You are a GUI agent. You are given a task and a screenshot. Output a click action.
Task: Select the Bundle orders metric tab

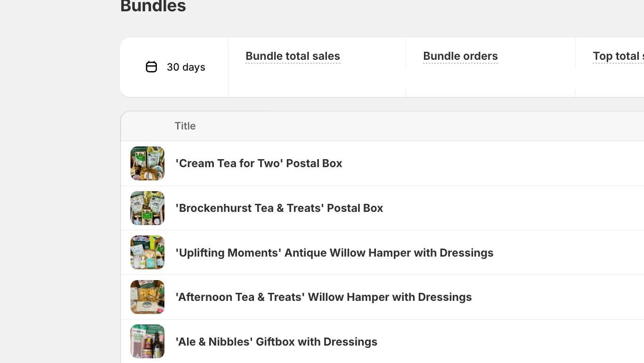(460, 56)
